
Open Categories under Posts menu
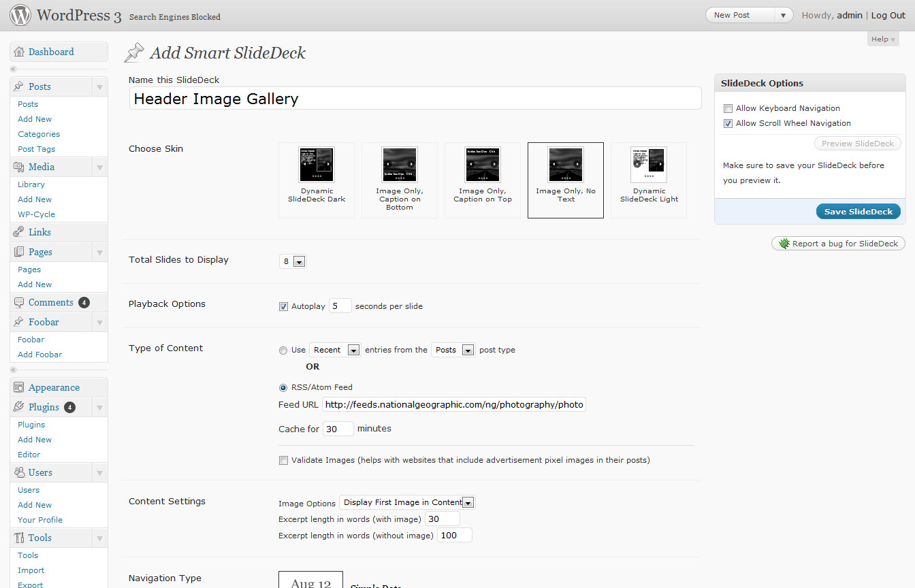click(x=39, y=134)
